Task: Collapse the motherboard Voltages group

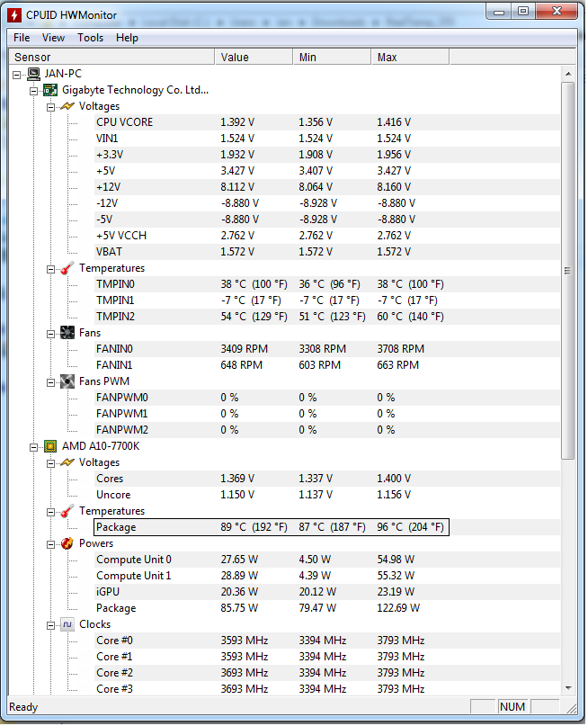Action: [x=51, y=107]
